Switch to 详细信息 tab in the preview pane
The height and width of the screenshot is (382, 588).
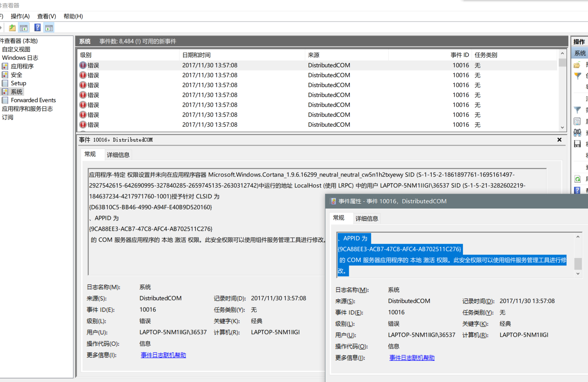[118, 155]
